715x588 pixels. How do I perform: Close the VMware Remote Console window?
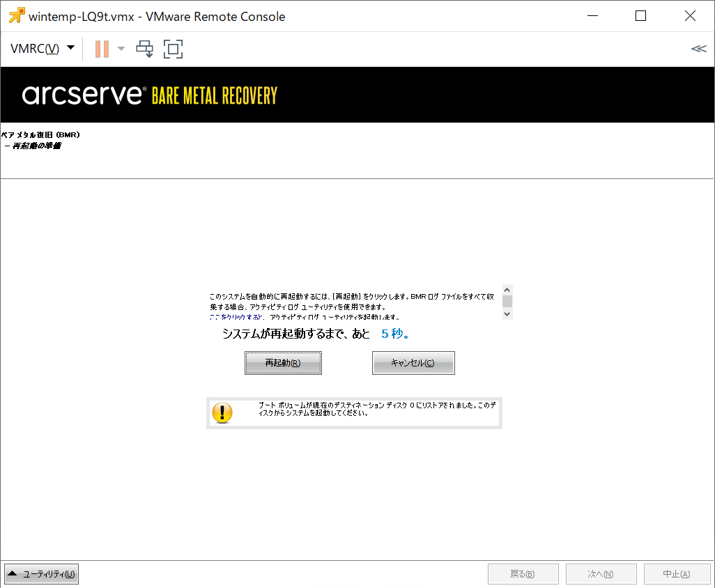(x=691, y=16)
